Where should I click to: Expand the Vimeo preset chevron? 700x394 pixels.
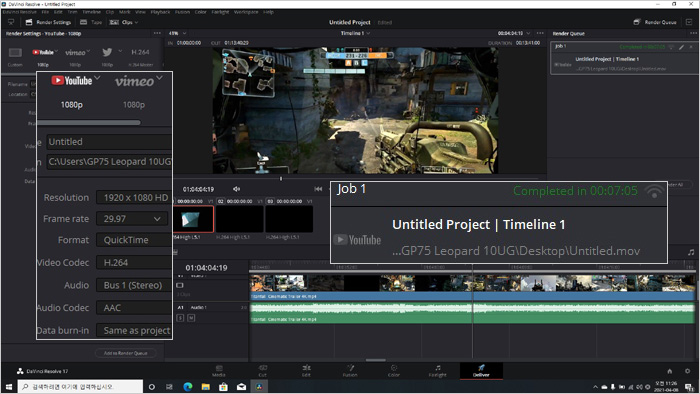point(88,51)
